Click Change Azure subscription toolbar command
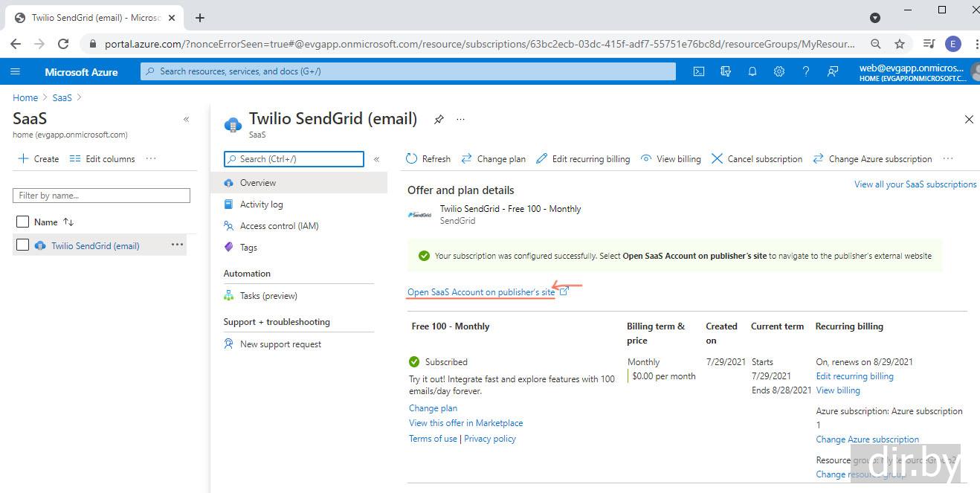The height and width of the screenshot is (493, 980). (872, 159)
